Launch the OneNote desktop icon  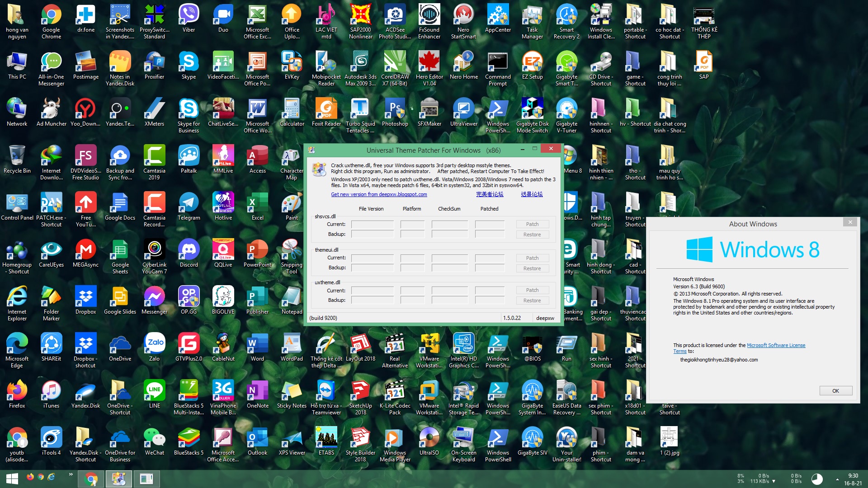(257, 394)
